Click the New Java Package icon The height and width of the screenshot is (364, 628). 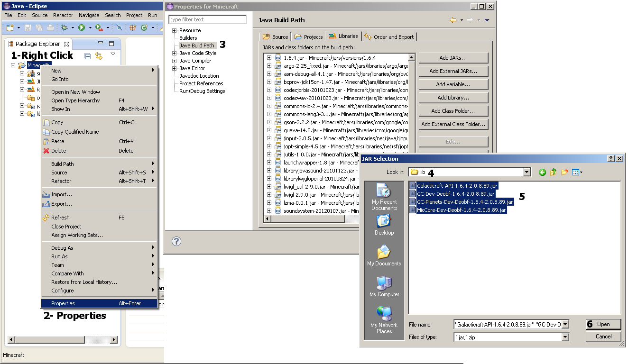133,28
